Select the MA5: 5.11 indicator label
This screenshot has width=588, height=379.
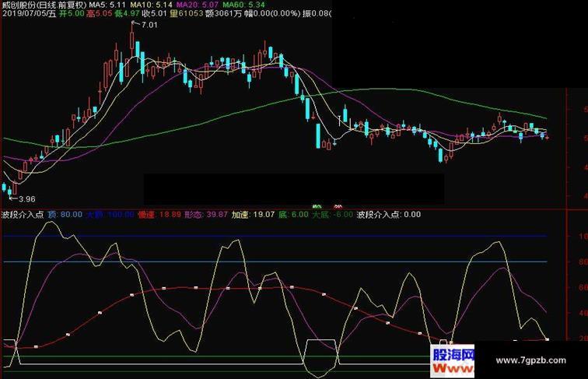point(107,5)
